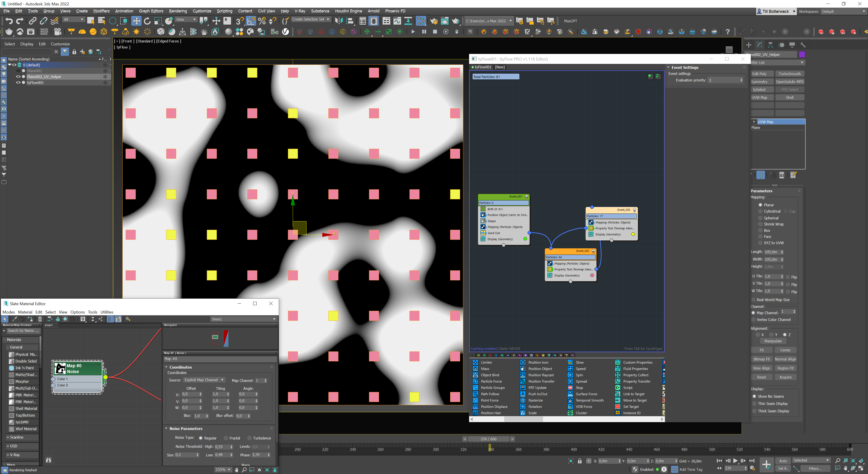868x474 pixels.
Task: Enable Real-World Map Size checkbox
Action: [753, 300]
